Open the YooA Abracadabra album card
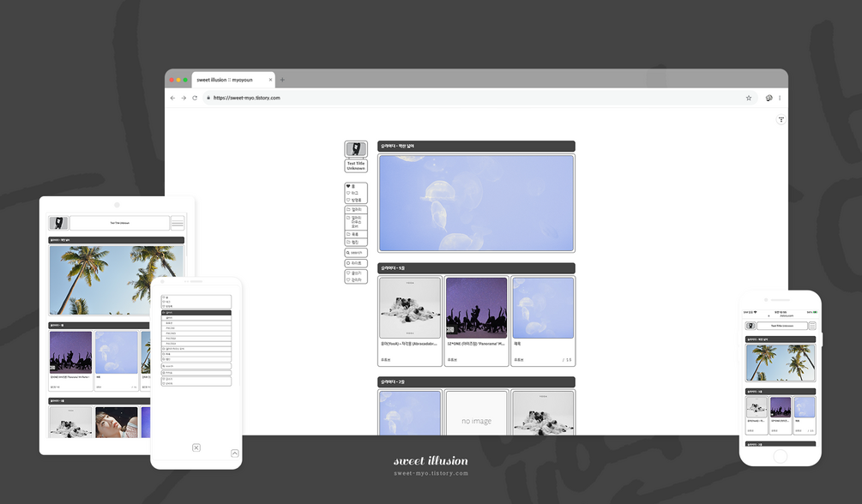This screenshot has width=862, height=504. pyautogui.click(x=410, y=321)
